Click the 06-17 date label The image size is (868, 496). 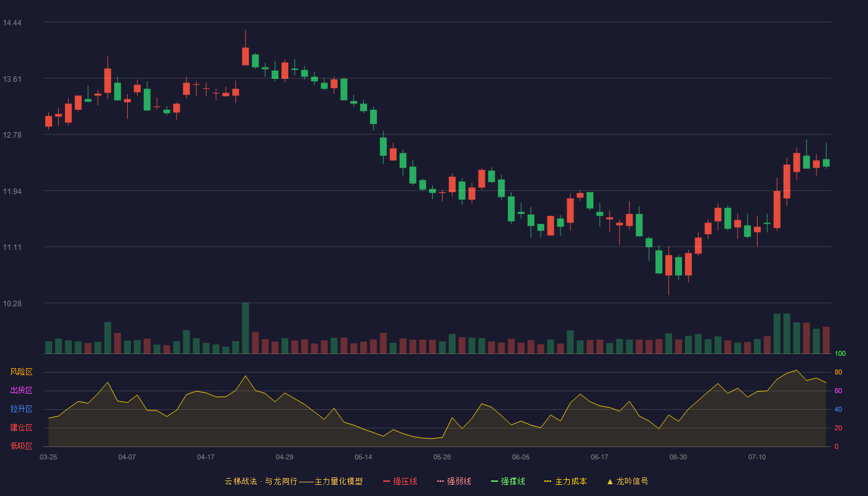(x=600, y=457)
